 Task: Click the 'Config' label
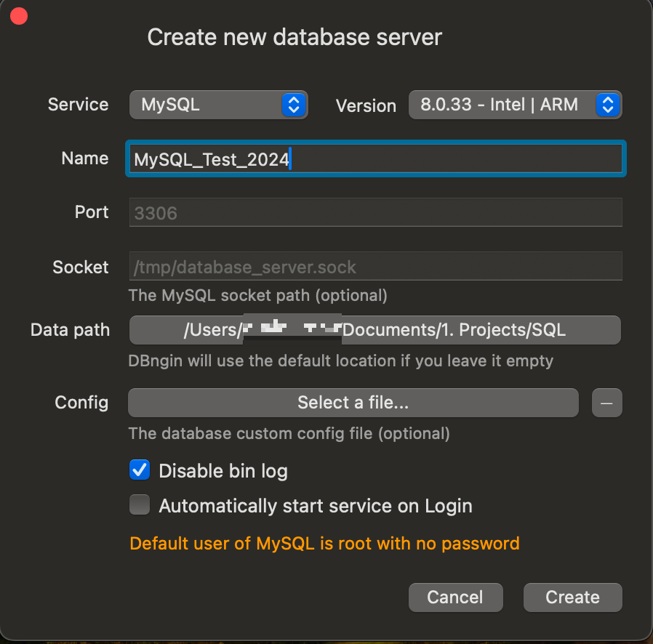pos(81,403)
